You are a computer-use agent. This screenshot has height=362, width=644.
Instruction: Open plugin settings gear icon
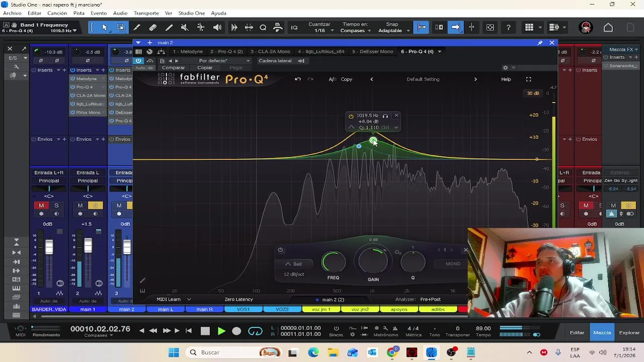[x=505, y=68]
